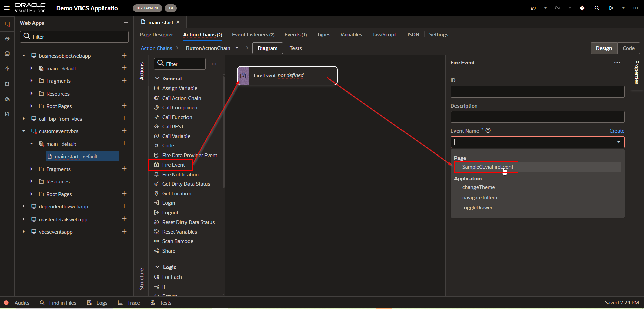Close the main-start tab
The height and width of the screenshot is (309, 644).
(178, 22)
